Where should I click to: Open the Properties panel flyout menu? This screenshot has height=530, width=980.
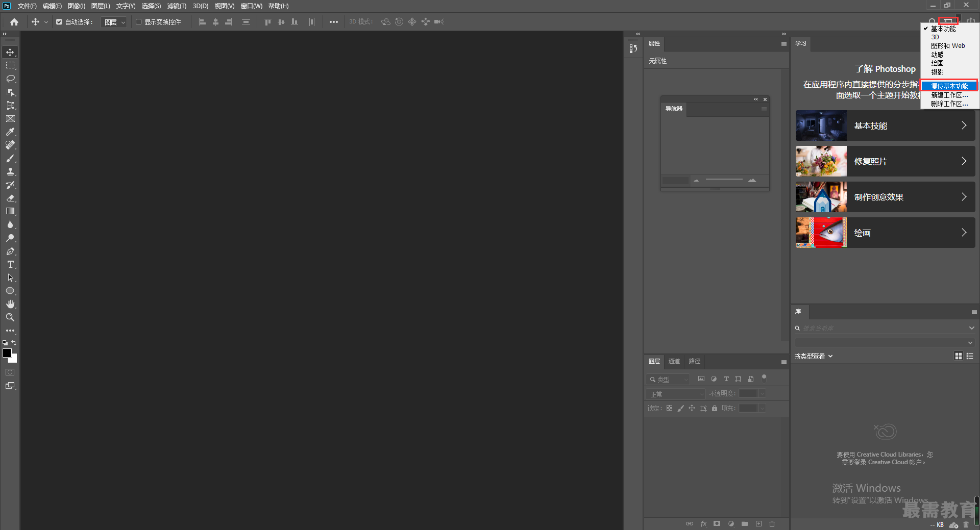(783, 44)
